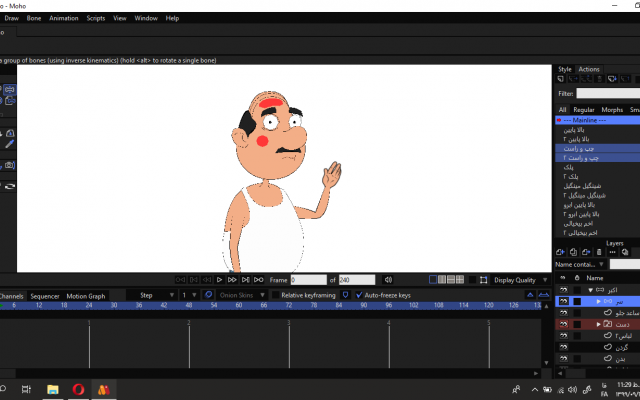Toggle the audio mute speaker icon
This screenshot has height=400, width=640.
point(388,280)
